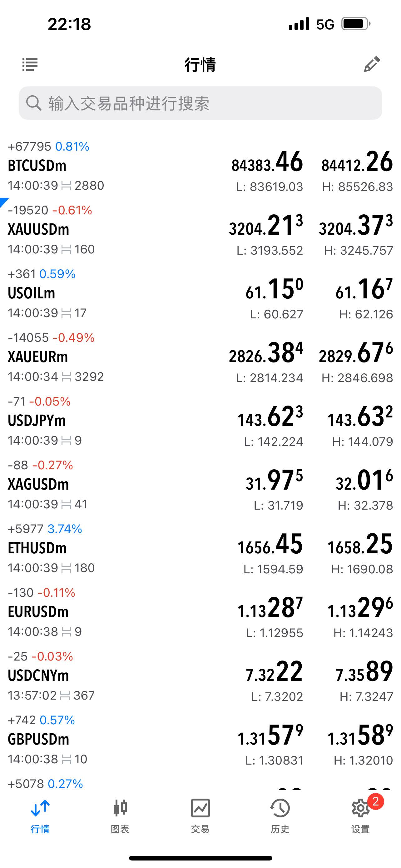The width and height of the screenshot is (401, 868).
Task: Tap XAUEURm ask price 2829.676
Action: (x=356, y=353)
